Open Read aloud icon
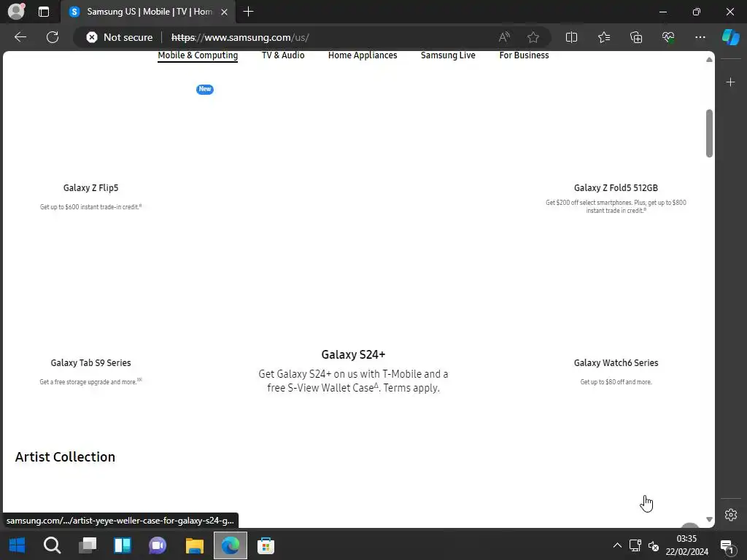The height and width of the screenshot is (560, 747). pyautogui.click(x=504, y=37)
